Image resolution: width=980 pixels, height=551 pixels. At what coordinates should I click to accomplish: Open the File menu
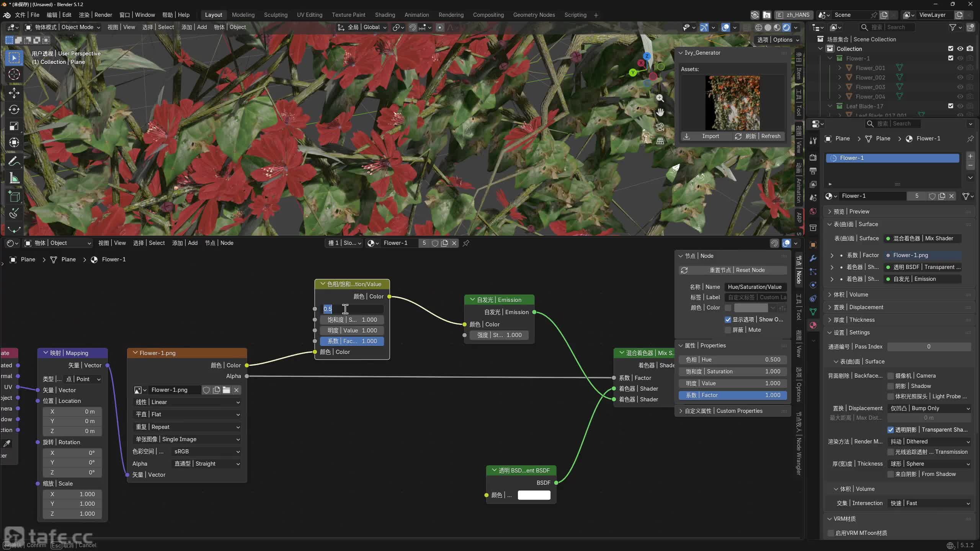pyautogui.click(x=27, y=15)
